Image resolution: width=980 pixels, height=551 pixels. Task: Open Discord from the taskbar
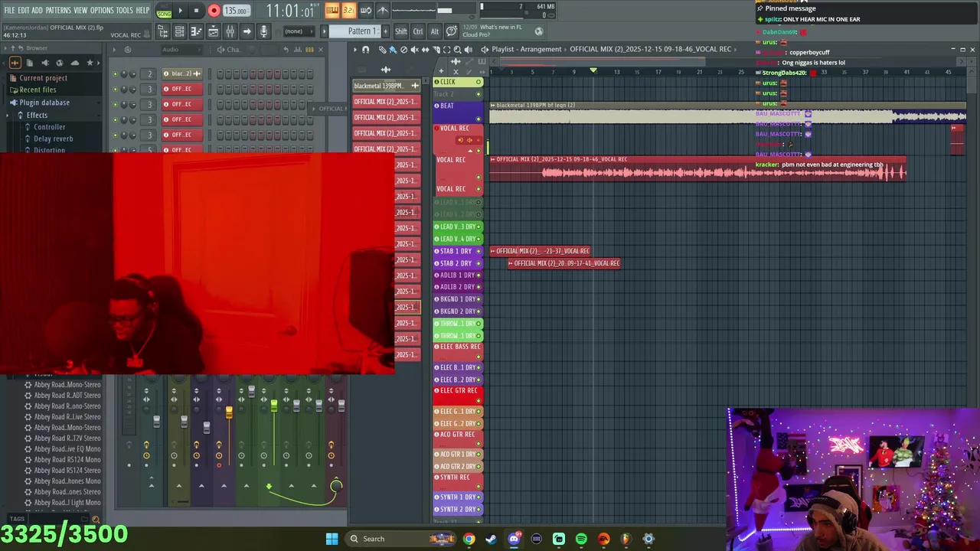click(514, 539)
